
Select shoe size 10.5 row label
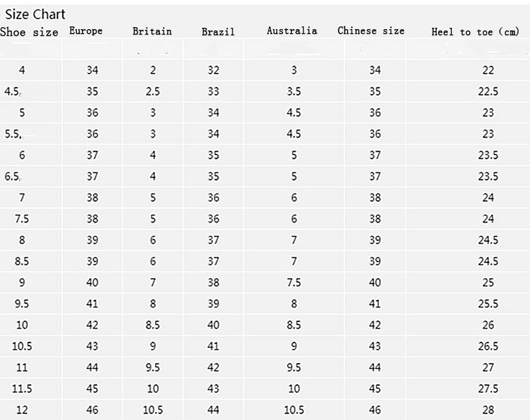pos(22,346)
